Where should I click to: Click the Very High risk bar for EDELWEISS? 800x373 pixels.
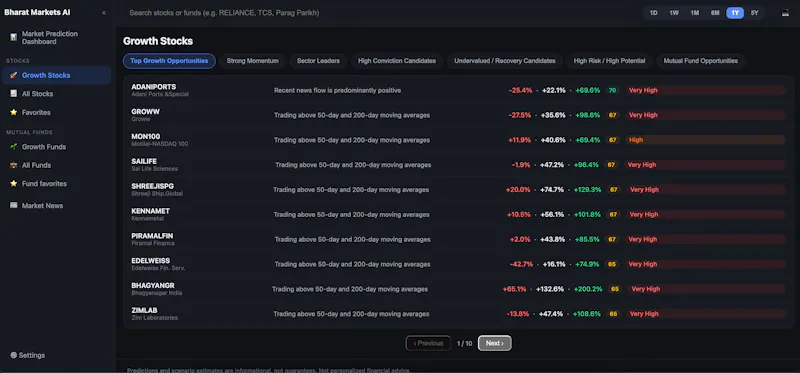(706, 264)
